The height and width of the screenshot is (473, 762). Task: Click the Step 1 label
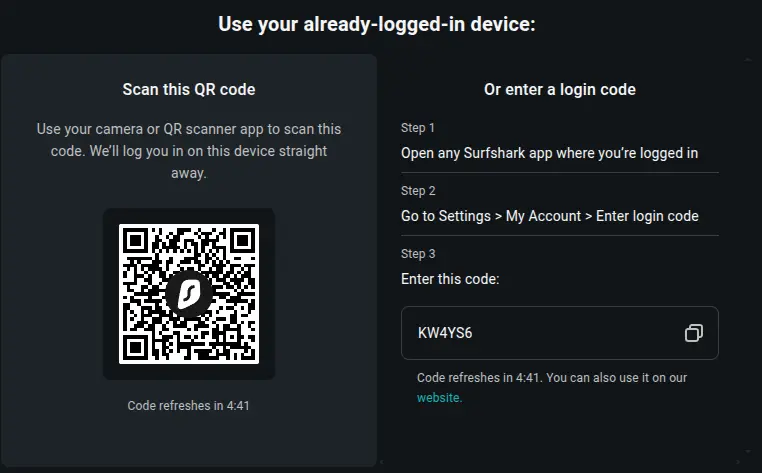[x=418, y=128]
